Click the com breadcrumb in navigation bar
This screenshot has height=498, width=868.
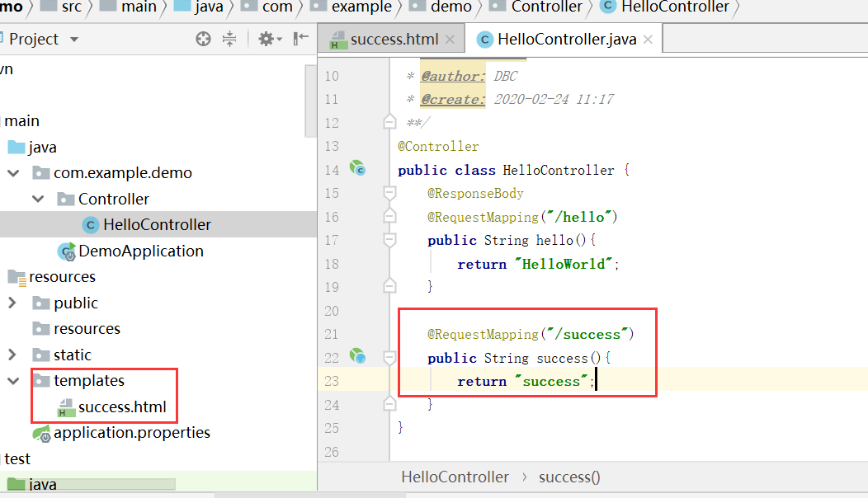pyautogui.click(x=277, y=7)
